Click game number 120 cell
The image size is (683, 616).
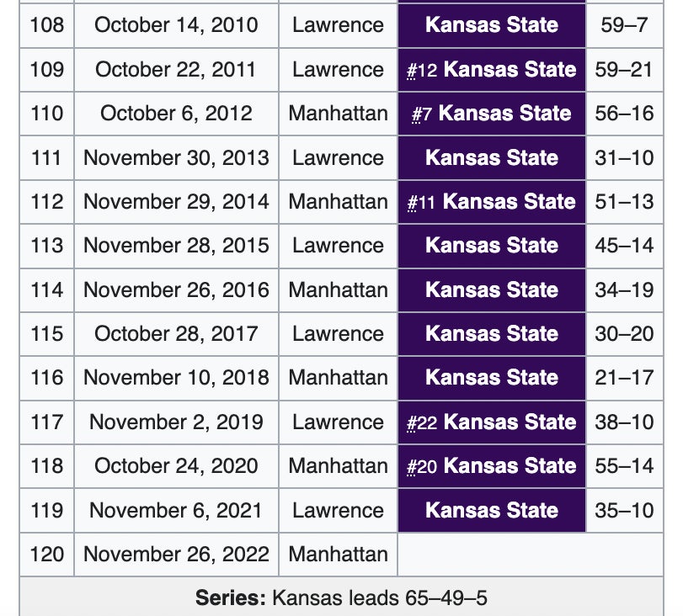pos(46,554)
